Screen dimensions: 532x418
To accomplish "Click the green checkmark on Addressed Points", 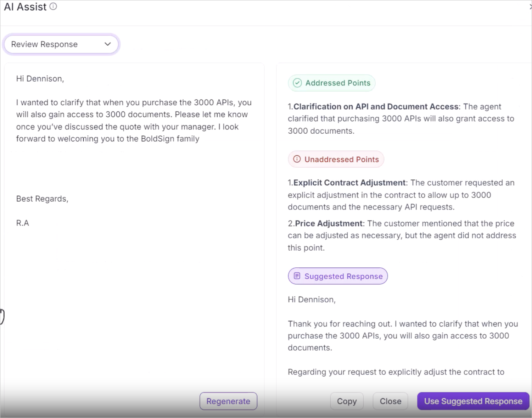I will [x=297, y=83].
